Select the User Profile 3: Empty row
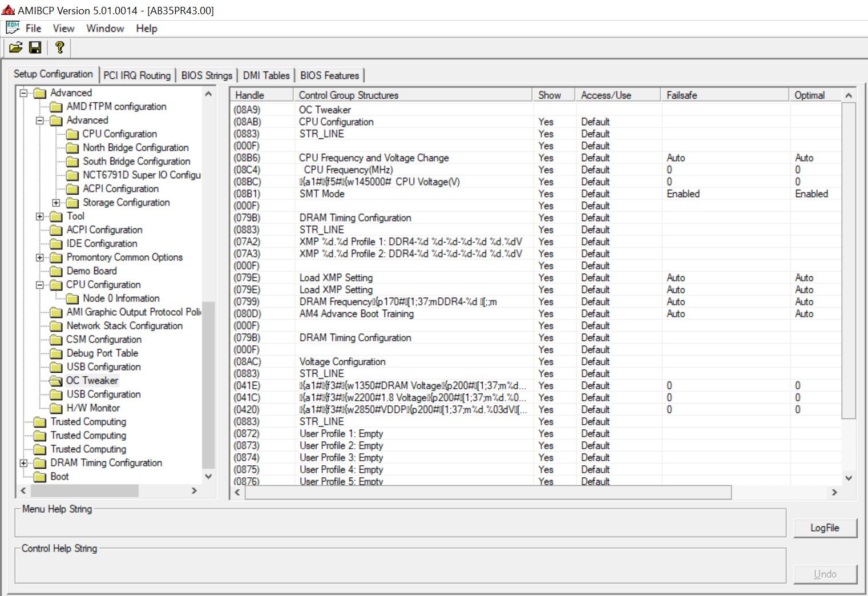 click(x=535, y=458)
